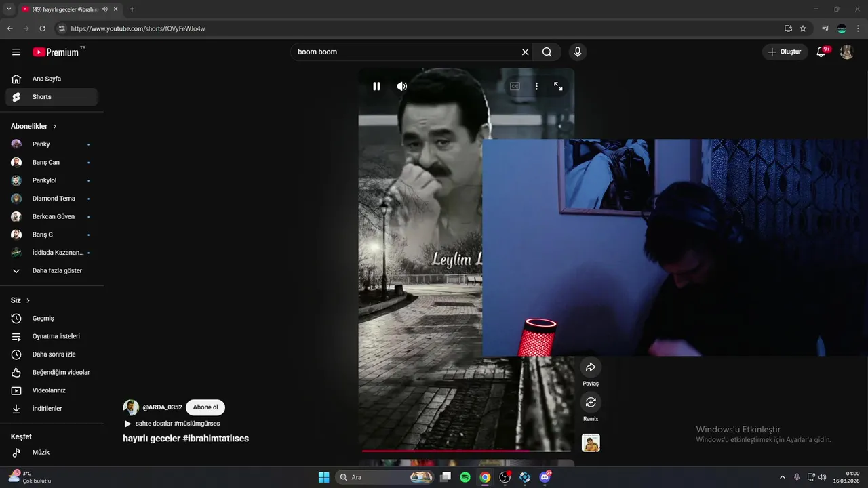Clear the search box text
Screen dimensions: 868x488
525,52
